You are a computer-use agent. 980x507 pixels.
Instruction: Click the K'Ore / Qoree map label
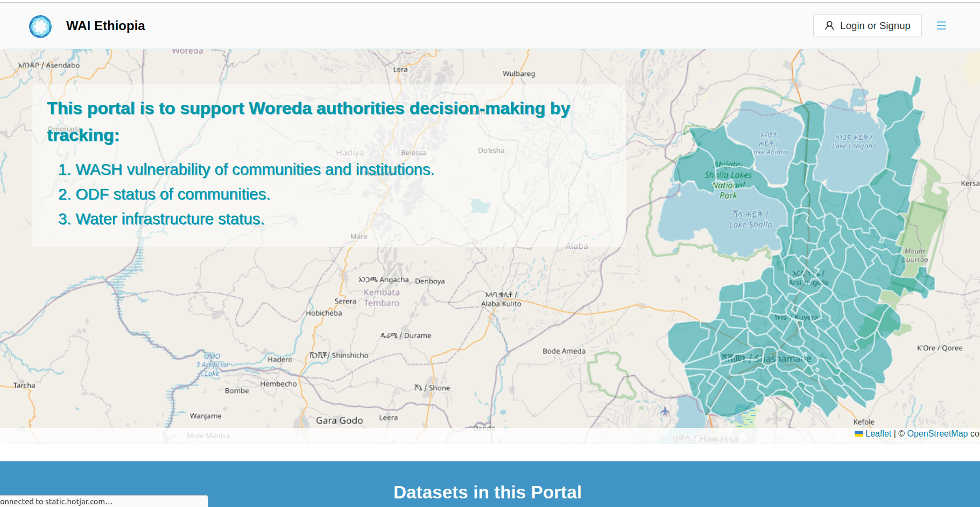point(940,348)
